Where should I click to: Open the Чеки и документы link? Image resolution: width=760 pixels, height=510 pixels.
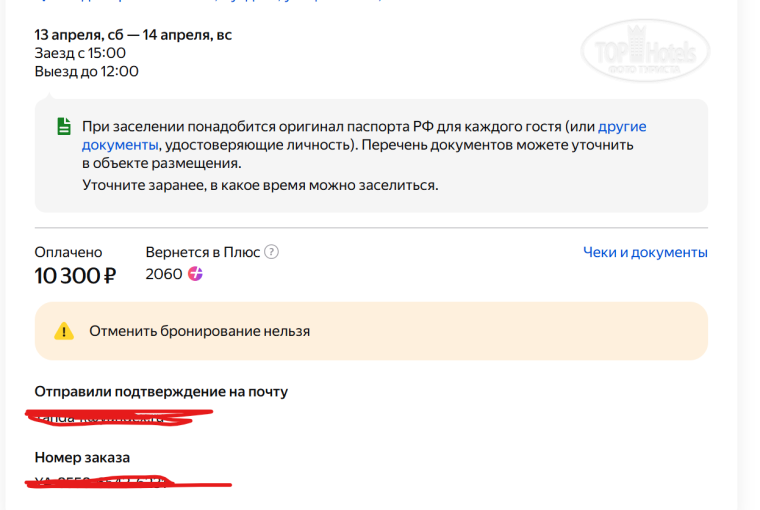pyautogui.click(x=645, y=252)
